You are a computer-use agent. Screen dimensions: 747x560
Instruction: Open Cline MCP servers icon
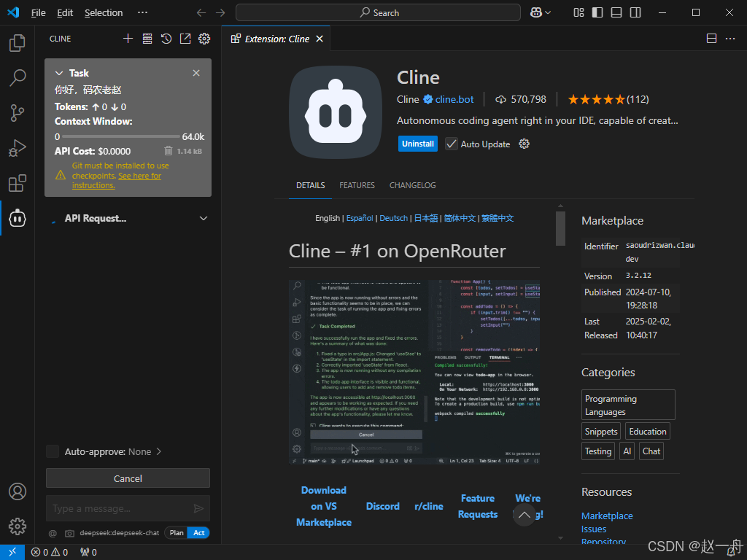(x=147, y=39)
